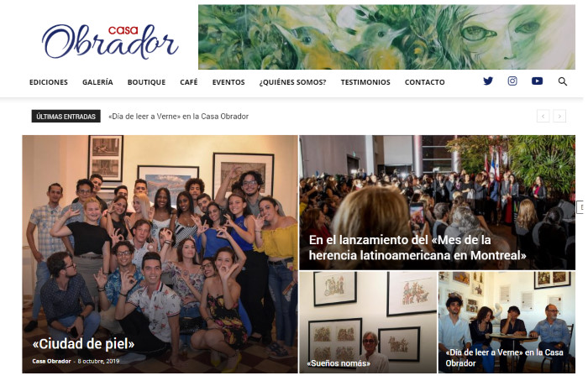Screen dimensions: 588x386
Task: Open the Ediciones menu
Action: [x=49, y=82]
